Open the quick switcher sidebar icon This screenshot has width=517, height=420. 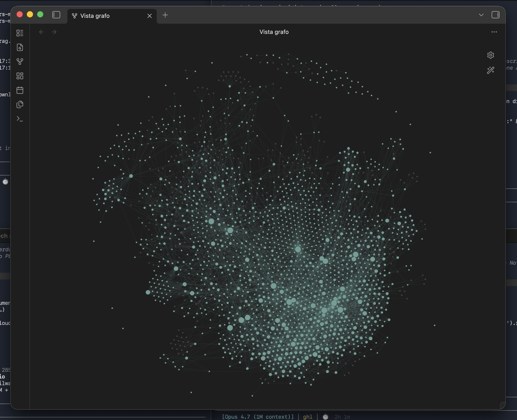point(20,33)
